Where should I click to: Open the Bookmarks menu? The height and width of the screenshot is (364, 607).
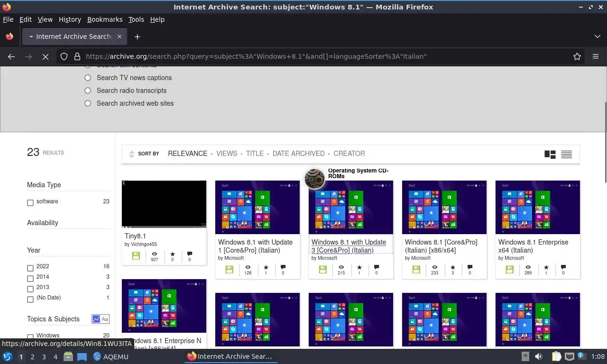click(105, 19)
